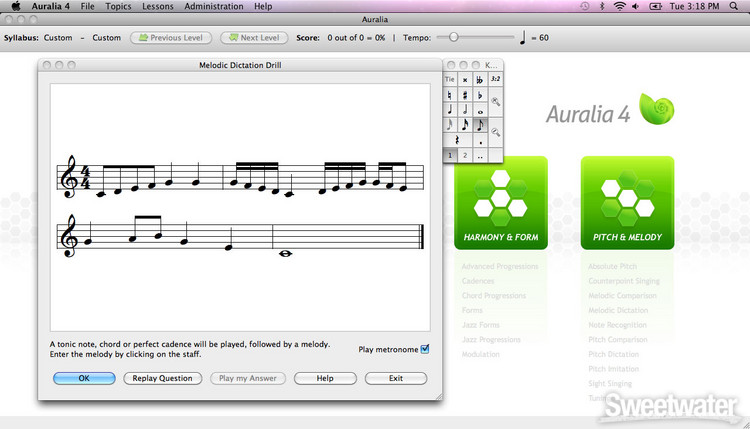This screenshot has width=750, height=429.
Task: Open the Lessons menu
Action: [x=157, y=6]
